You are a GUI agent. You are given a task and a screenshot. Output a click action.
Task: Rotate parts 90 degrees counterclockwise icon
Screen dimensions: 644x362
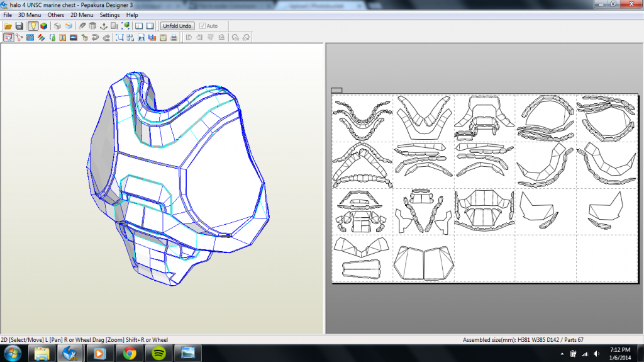pyautogui.click(x=235, y=37)
